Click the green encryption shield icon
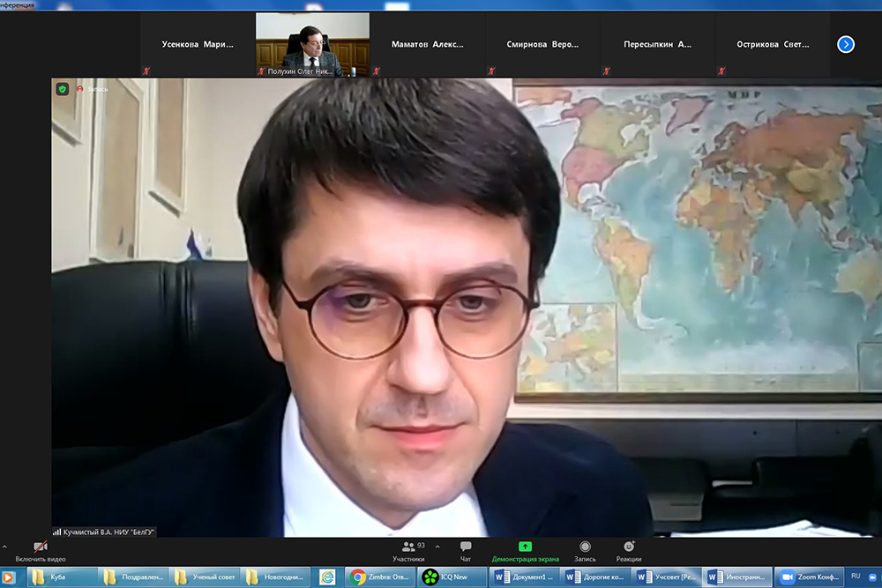Viewport: 882px width, 588px height. pyautogui.click(x=63, y=89)
